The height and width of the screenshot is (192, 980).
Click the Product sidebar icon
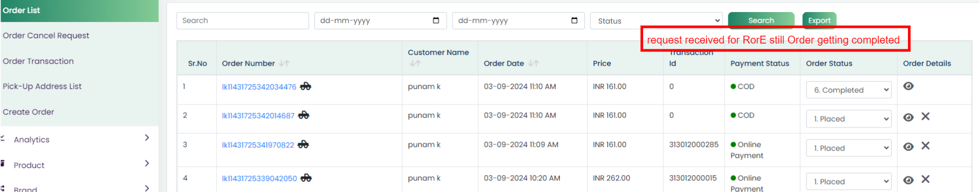pos(3,164)
